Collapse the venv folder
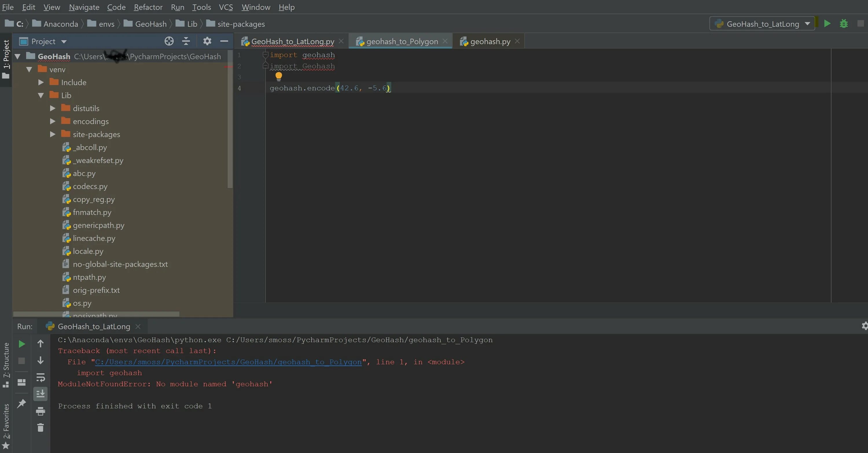Screen dimensions: 868x453 (x=29, y=70)
